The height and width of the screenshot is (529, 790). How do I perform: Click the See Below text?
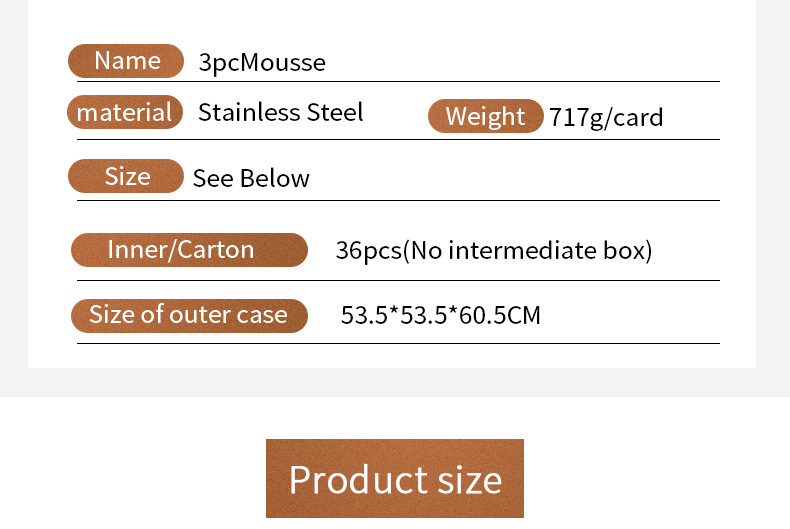[x=251, y=178]
